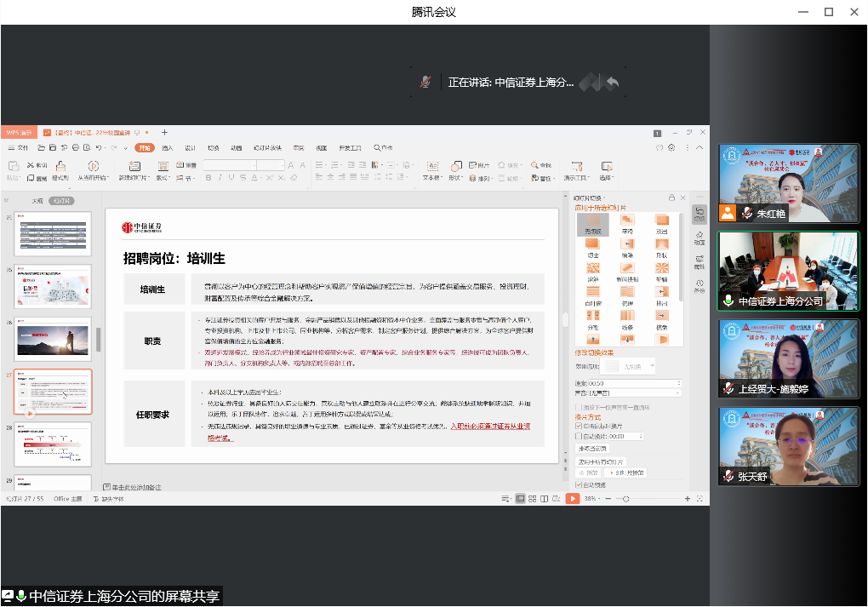
Task: Toggle the 自动预览 checkbox
Action: click(x=580, y=484)
